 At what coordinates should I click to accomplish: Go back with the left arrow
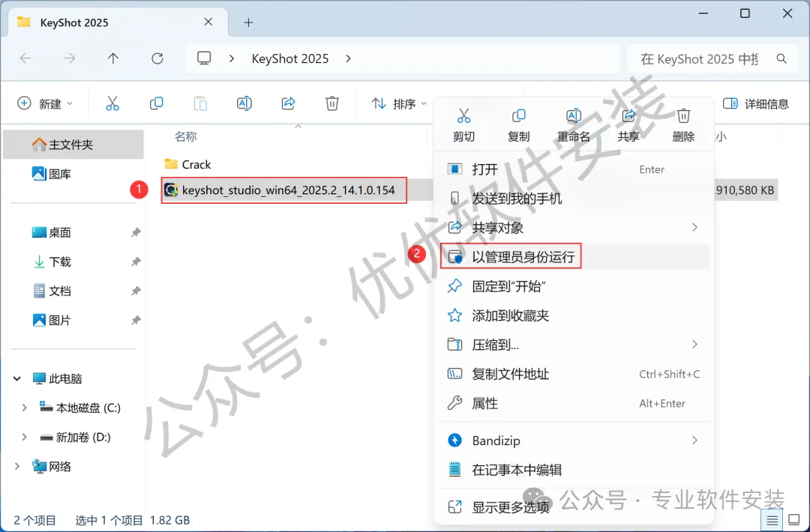click(25, 58)
